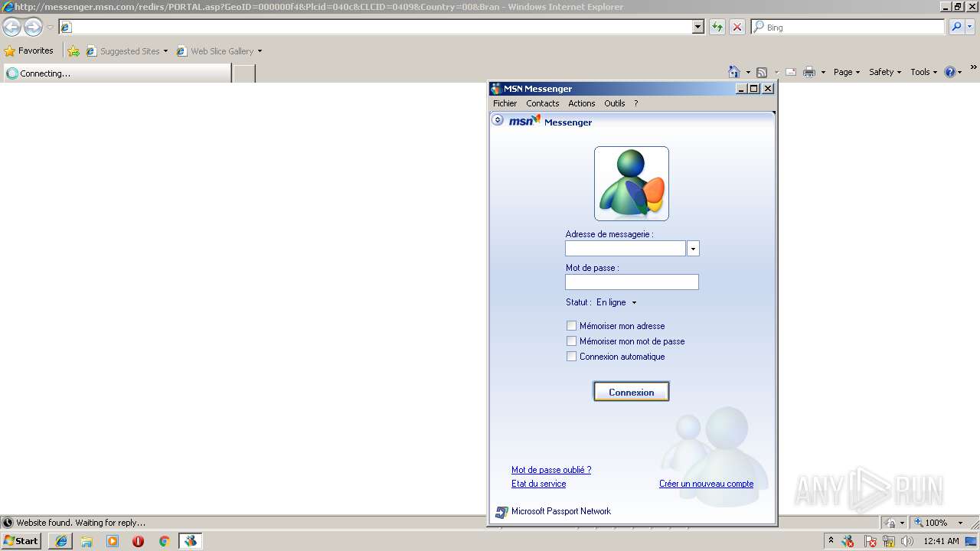Open the Page menu dropdown
980x551 pixels.
[x=847, y=72]
